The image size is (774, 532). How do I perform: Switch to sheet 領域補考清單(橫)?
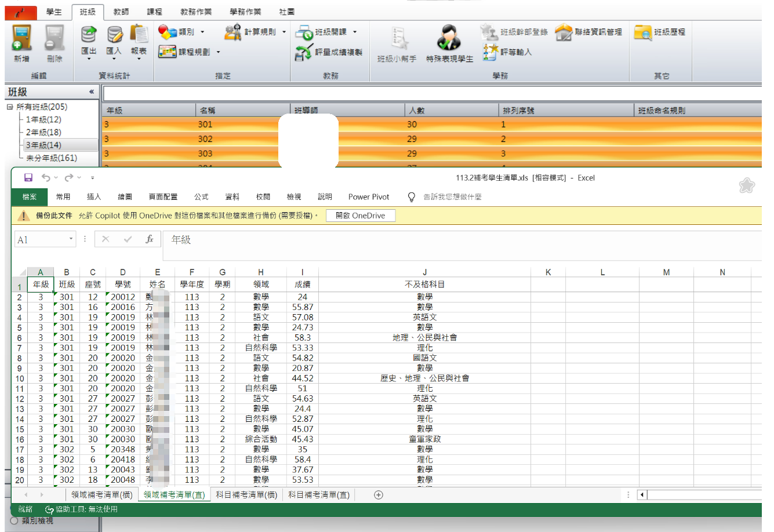[x=101, y=495]
